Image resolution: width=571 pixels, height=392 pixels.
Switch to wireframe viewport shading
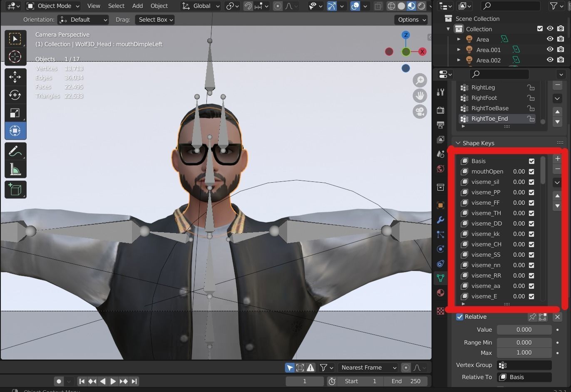(391, 6)
